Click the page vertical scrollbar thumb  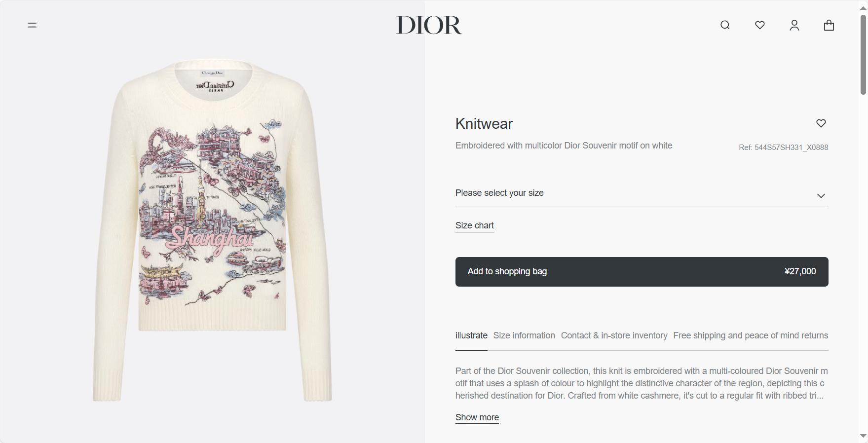point(863,54)
